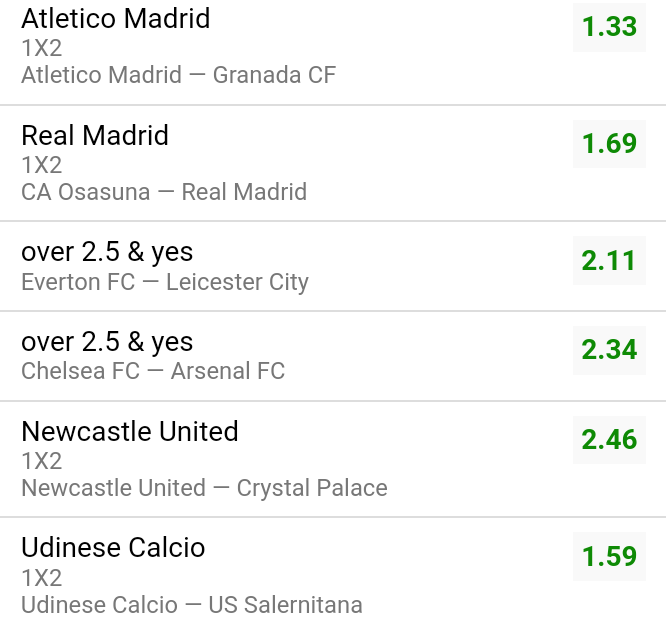Viewport: 666px width, 624px height.
Task: Open the Atletico Madrid selection title
Action: coord(115,18)
